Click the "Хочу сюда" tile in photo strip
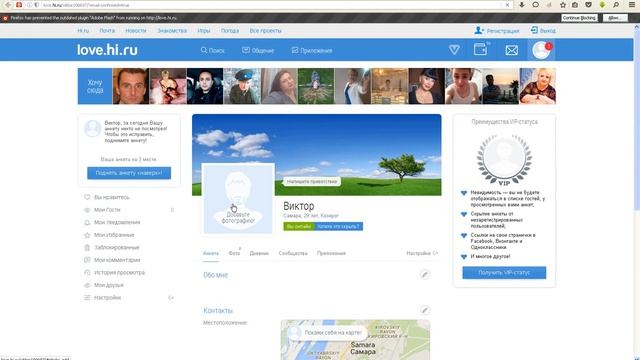640x360 pixels. coord(95,86)
